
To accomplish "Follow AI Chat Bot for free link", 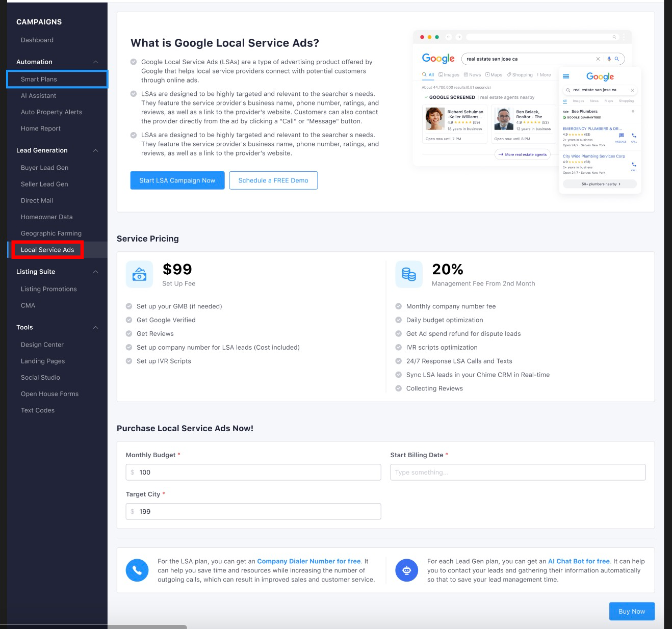I will click(579, 561).
